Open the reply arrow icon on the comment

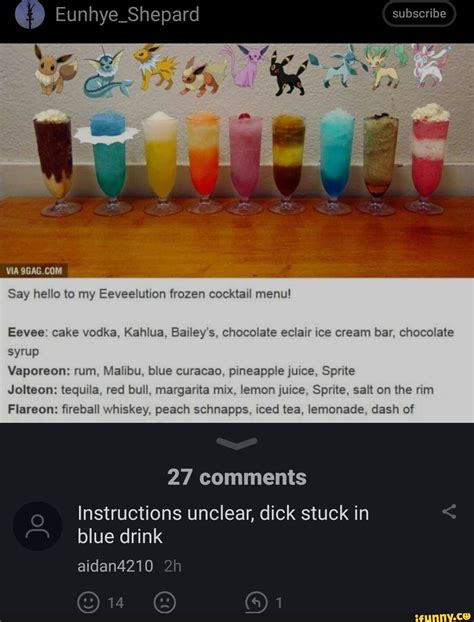pyautogui.click(x=257, y=603)
